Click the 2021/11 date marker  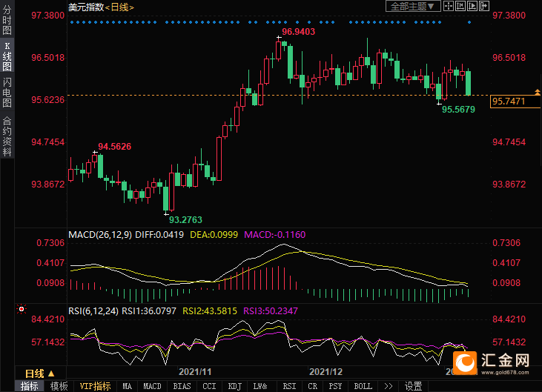[x=195, y=372]
